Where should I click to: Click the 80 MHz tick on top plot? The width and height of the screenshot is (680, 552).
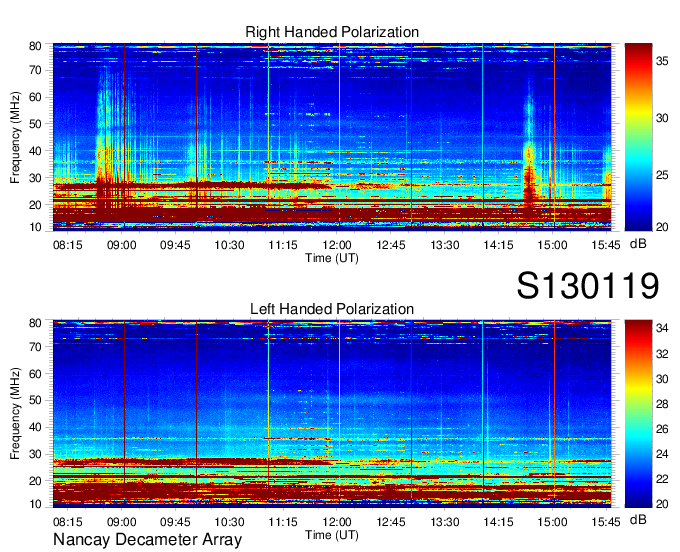[35, 46]
